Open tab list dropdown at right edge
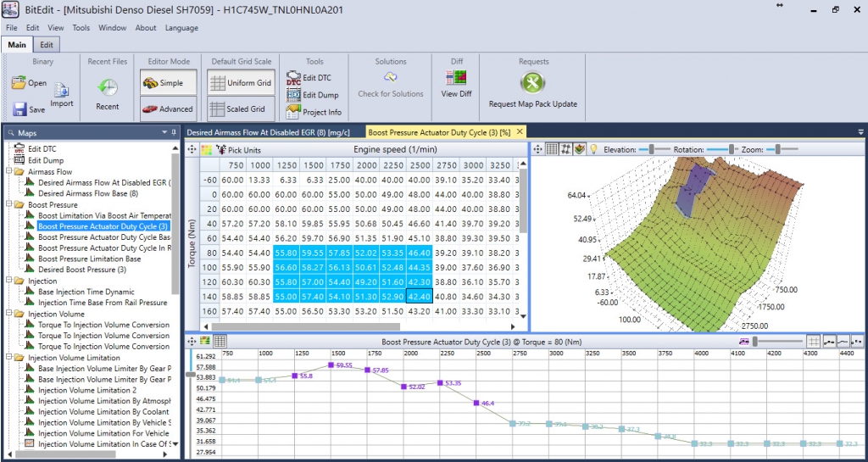This screenshot has height=462, width=868. tap(861, 132)
